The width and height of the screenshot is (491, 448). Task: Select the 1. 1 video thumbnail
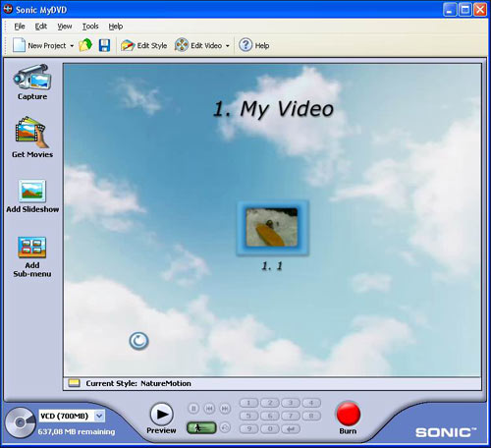click(272, 228)
